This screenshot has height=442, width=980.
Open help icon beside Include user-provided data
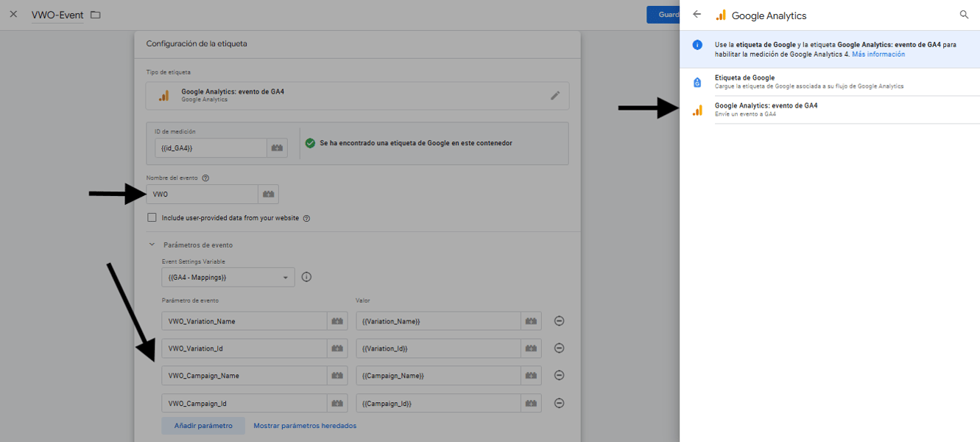[306, 218]
